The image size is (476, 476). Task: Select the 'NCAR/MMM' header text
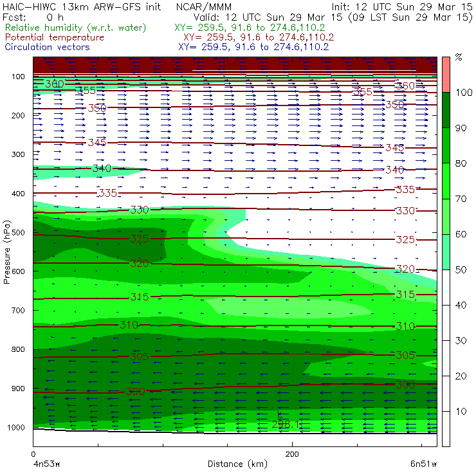204,7
